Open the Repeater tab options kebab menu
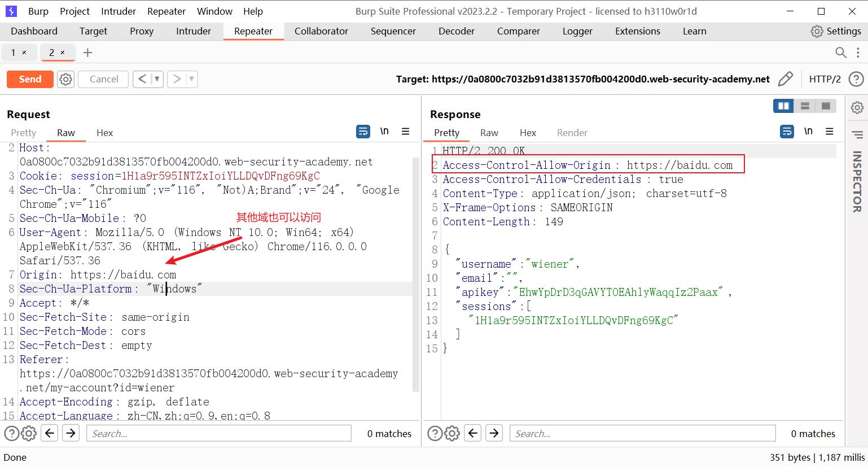This screenshot has height=467, width=868. 858,53
